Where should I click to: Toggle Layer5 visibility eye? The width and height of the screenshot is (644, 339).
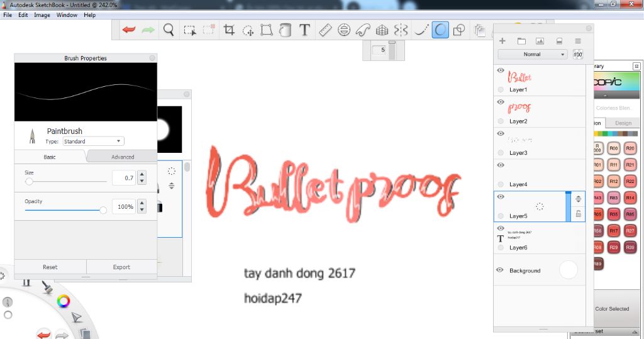[500, 197]
